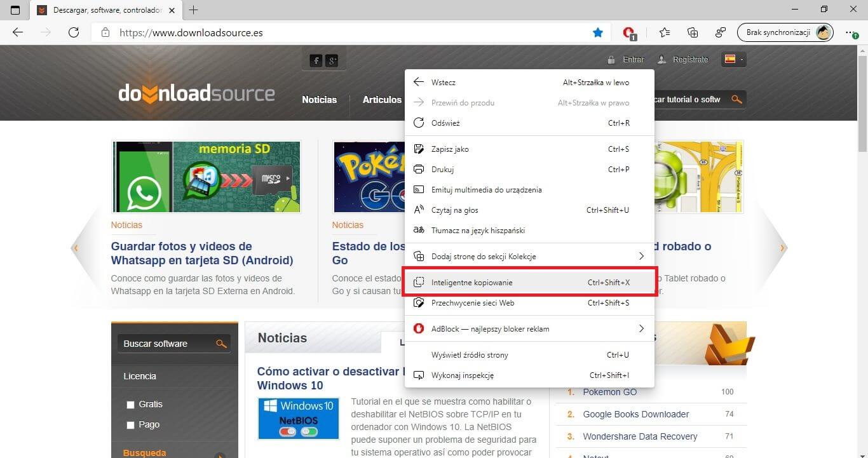
Task: Click the profile sharing icon in toolbar
Action: pos(721,32)
